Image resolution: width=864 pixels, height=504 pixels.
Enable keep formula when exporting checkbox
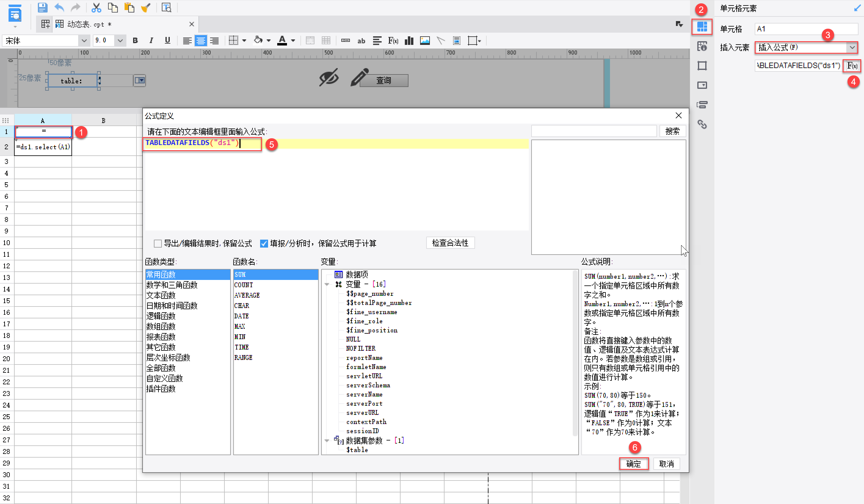158,243
